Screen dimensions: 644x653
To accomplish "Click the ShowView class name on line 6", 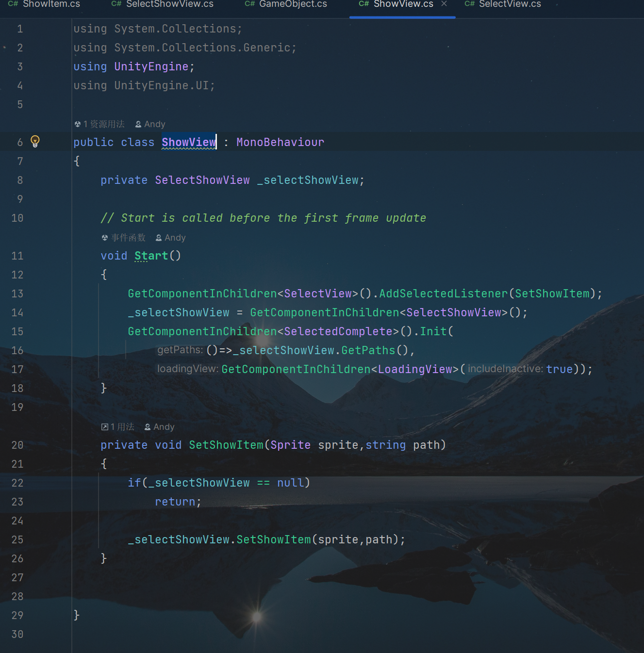I will 189,142.
